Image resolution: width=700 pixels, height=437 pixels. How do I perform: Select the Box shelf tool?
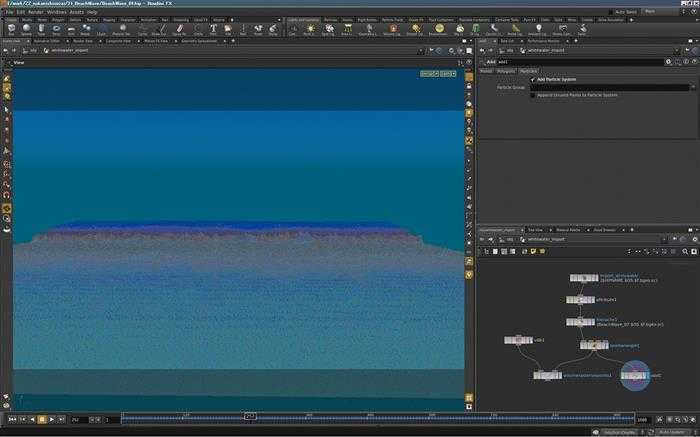pyautogui.click(x=11, y=29)
